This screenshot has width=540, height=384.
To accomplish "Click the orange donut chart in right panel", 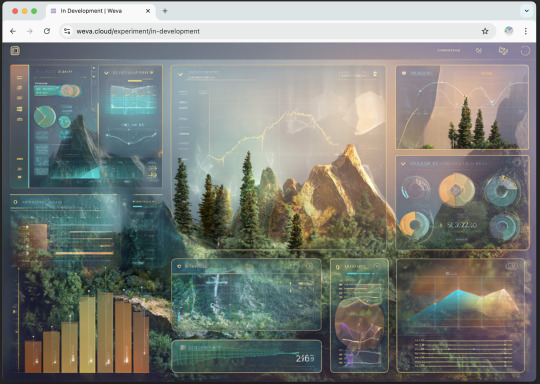I will pyautogui.click(x=457, y=190).
